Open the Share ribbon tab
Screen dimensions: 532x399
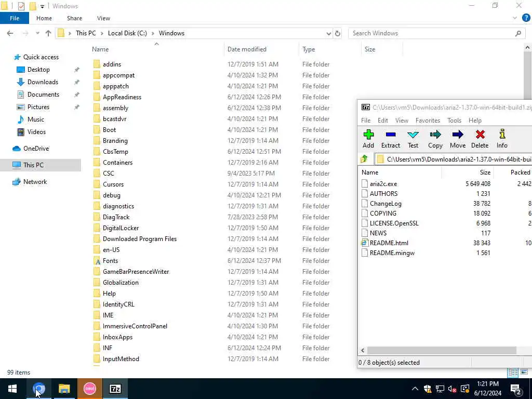coord(74,18)
